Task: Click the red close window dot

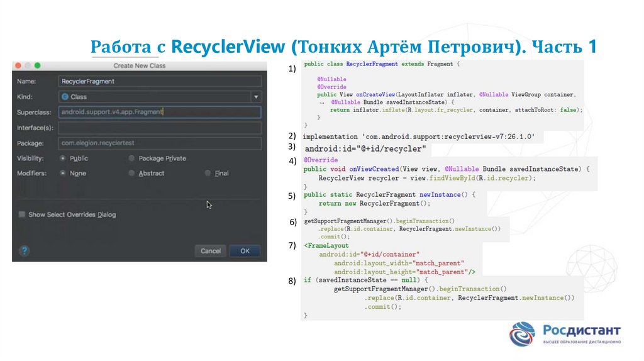Action: click(18, 65)
